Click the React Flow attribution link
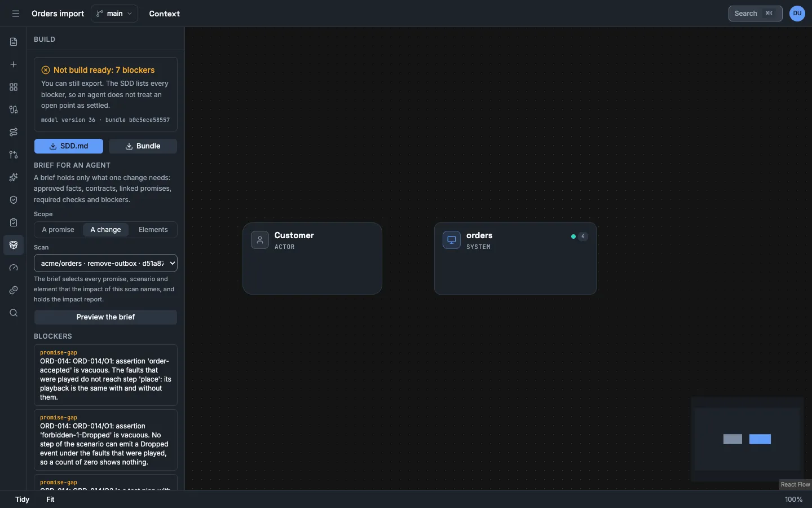This screenshot has height=508, width=812. (795, 484)
